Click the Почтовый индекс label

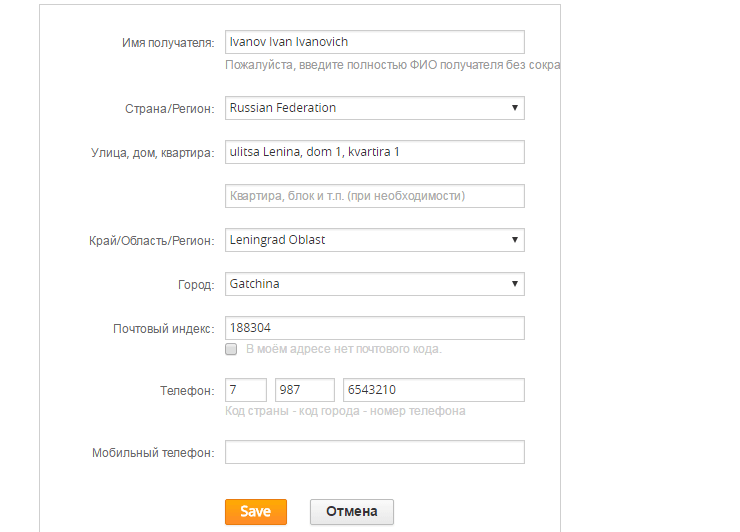pos(164,329)
